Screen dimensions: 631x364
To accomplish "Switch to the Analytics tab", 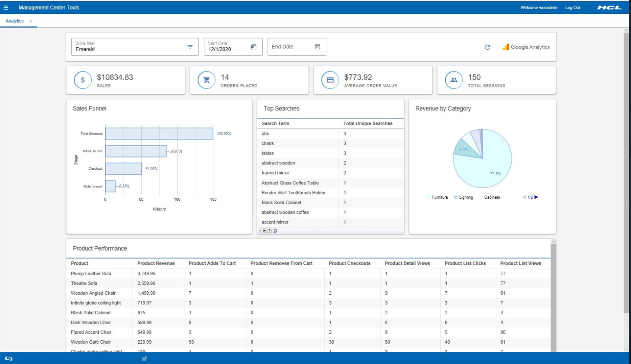I will point(15,21).
